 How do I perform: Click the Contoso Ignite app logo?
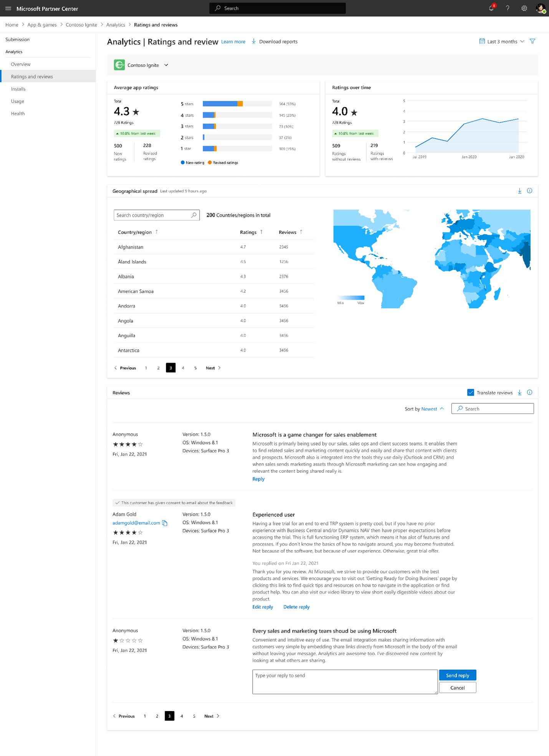pos(119,65)
